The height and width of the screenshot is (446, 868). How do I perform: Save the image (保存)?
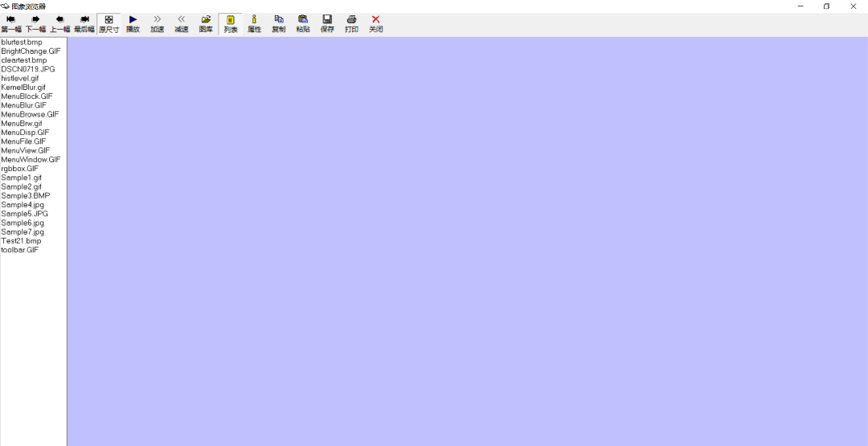(327, 23)
